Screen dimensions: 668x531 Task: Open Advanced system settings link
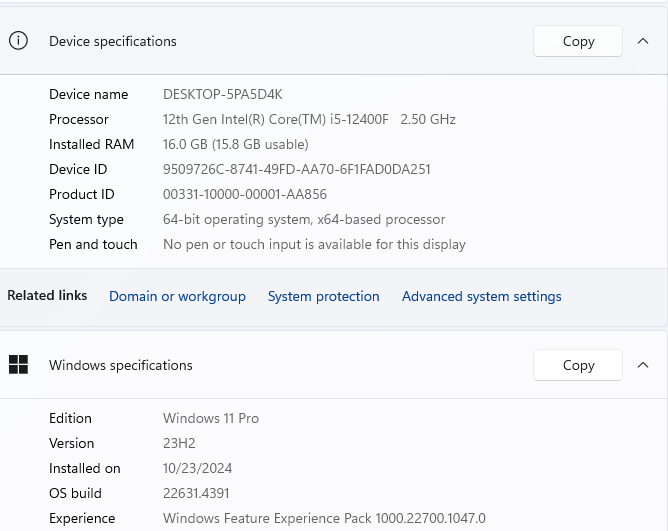pos(481,296)
